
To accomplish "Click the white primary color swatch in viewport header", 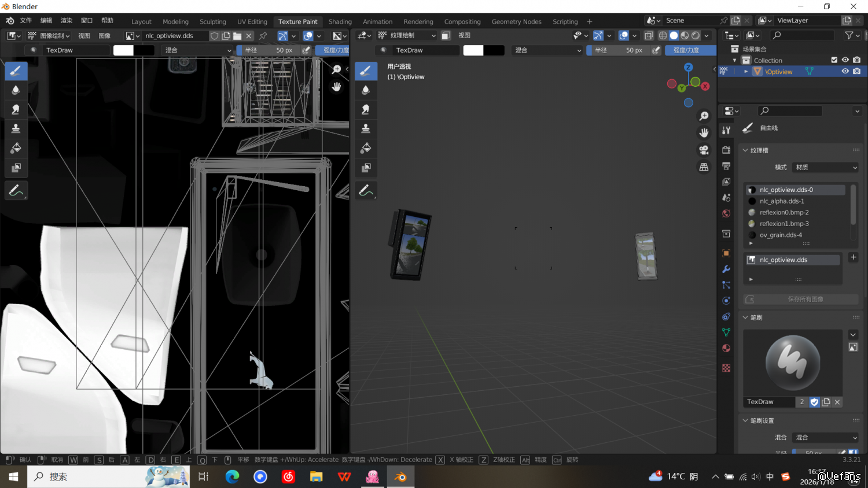I will click(473, 50).
